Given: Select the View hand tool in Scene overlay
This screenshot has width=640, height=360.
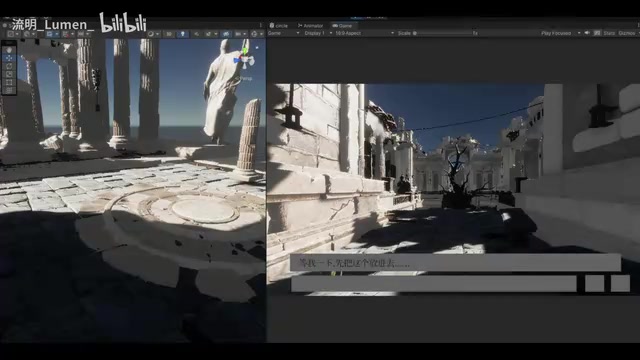Looking at the screenshot, I should point(9,50).
